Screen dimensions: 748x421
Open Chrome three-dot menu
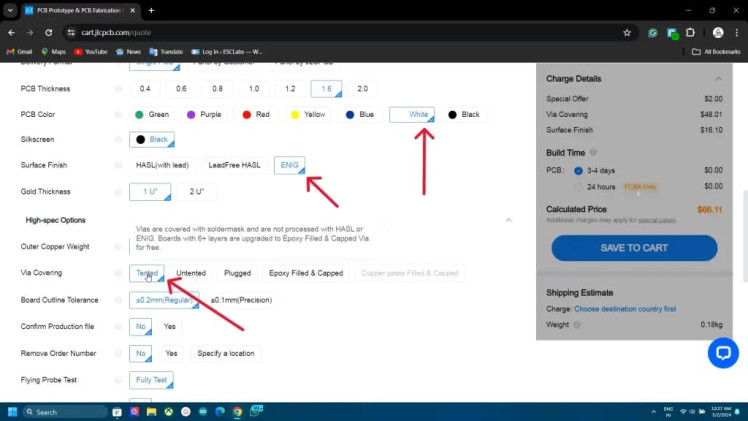point(737,32)
